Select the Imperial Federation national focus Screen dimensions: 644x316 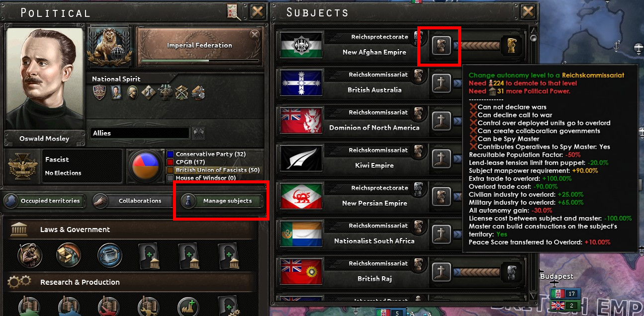click(x=199, y=45)
